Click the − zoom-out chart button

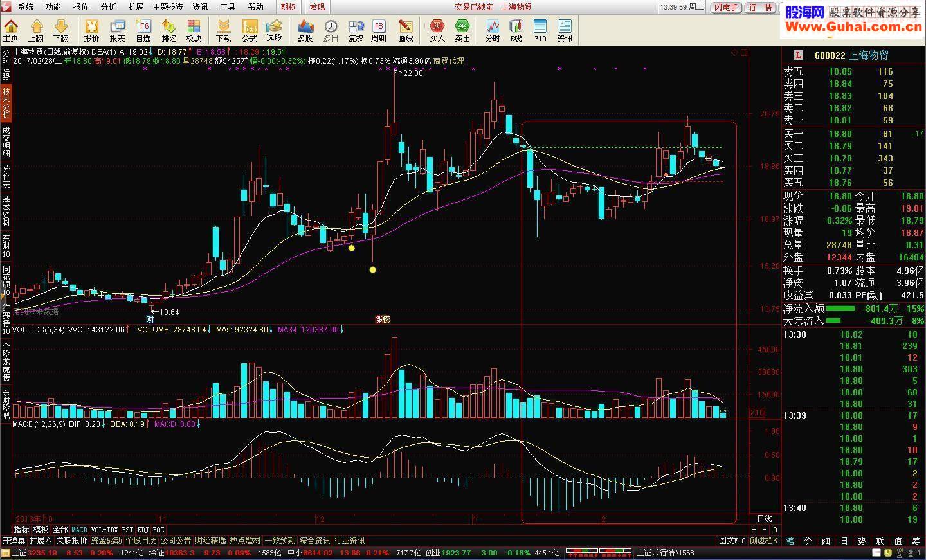tap(765, 530)
